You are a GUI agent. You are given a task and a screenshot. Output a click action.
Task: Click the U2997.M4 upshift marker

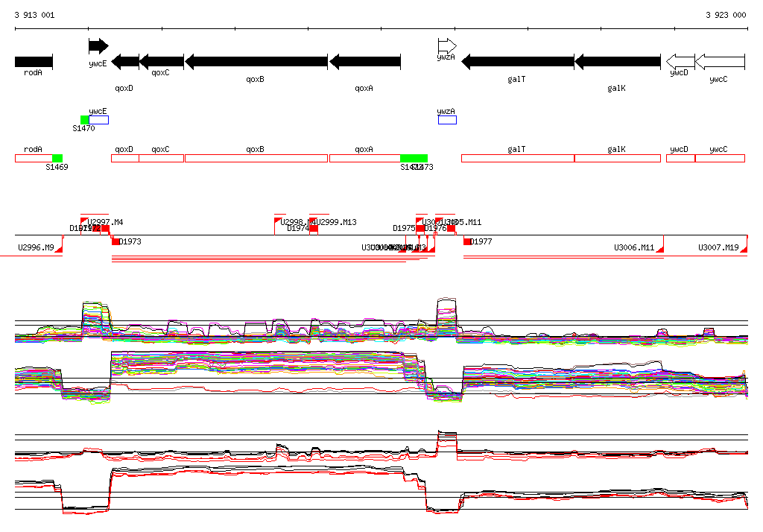84,221
